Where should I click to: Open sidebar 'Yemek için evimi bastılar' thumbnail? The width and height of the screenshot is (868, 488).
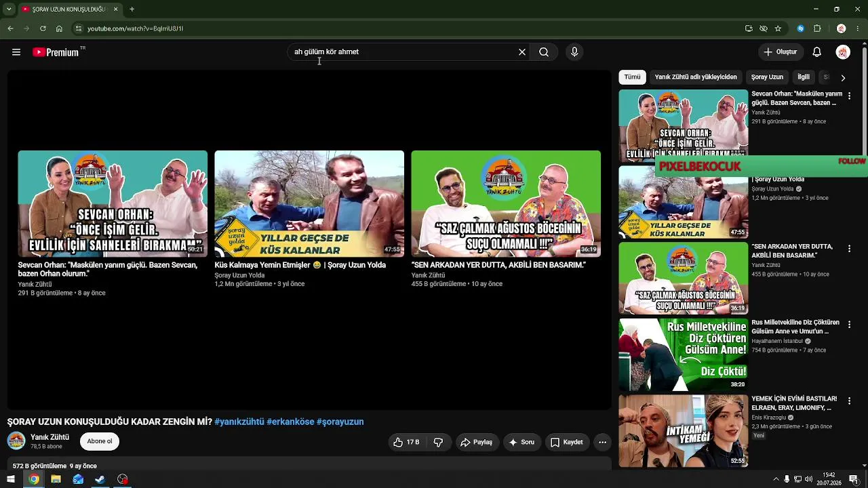pyautogui.click(x=684, y=431)
